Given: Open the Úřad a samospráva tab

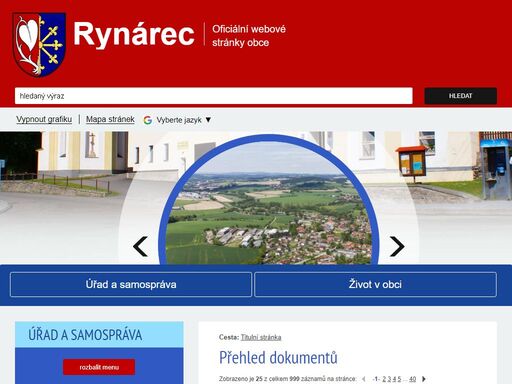Looking at the screenshot, I should click(131, 284).
